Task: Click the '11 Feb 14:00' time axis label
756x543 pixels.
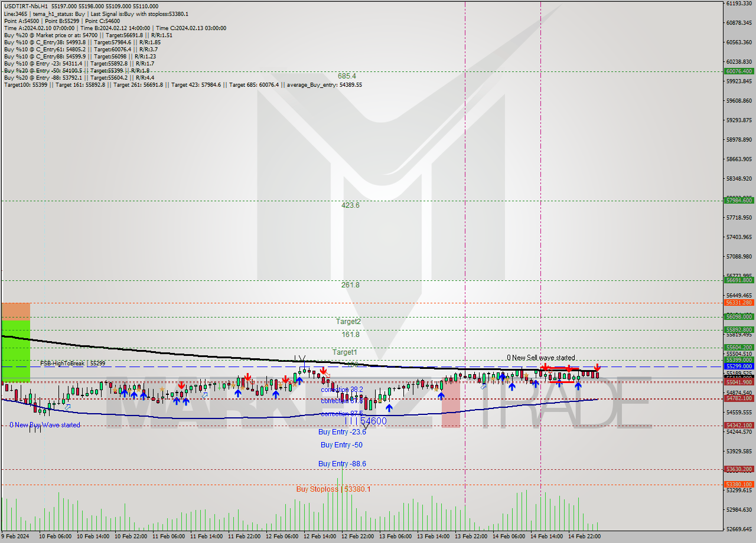Action: (x=207, y=537)
